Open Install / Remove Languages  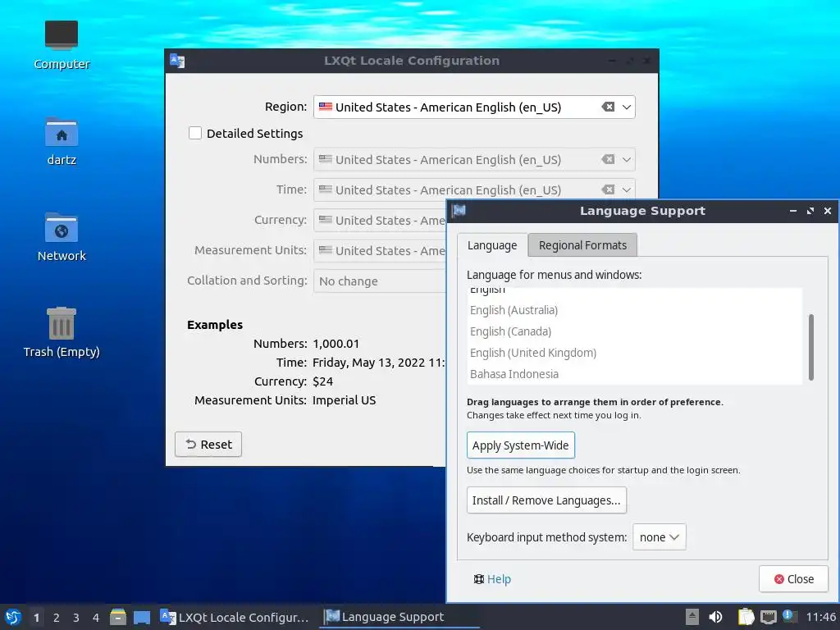click(x=546, y=500)
